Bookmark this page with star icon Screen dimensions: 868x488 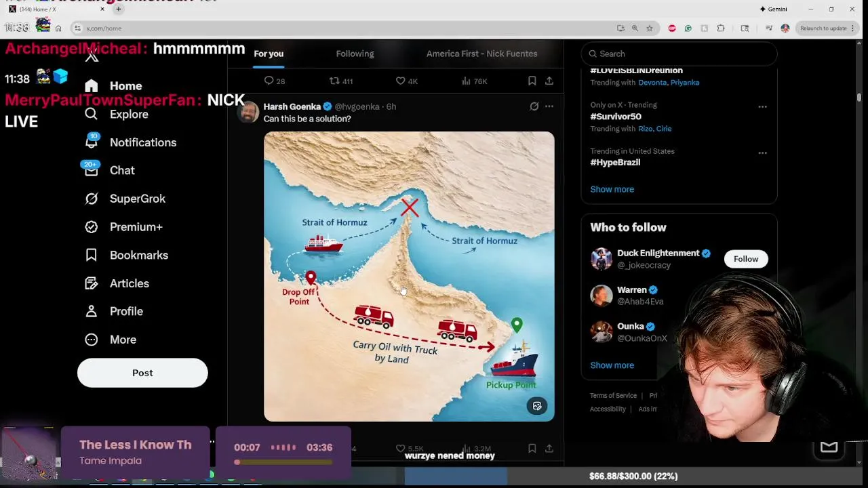point(649,28)
